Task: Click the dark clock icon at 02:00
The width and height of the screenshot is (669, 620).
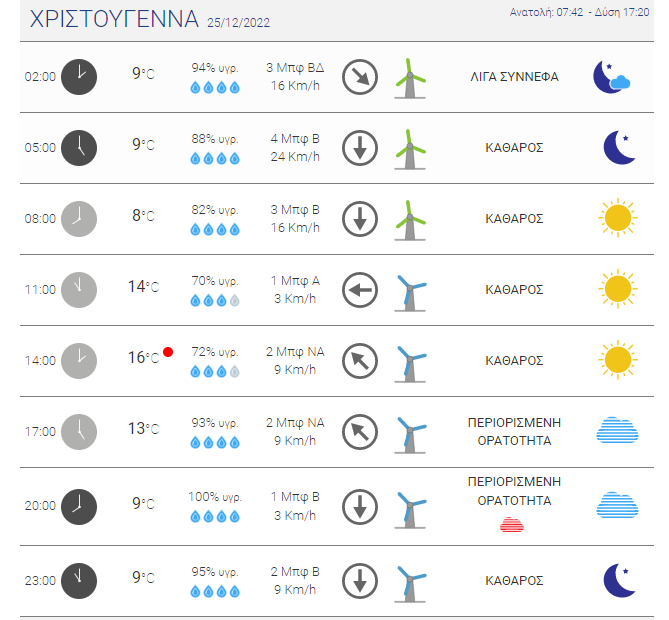Action: [79, 77]
